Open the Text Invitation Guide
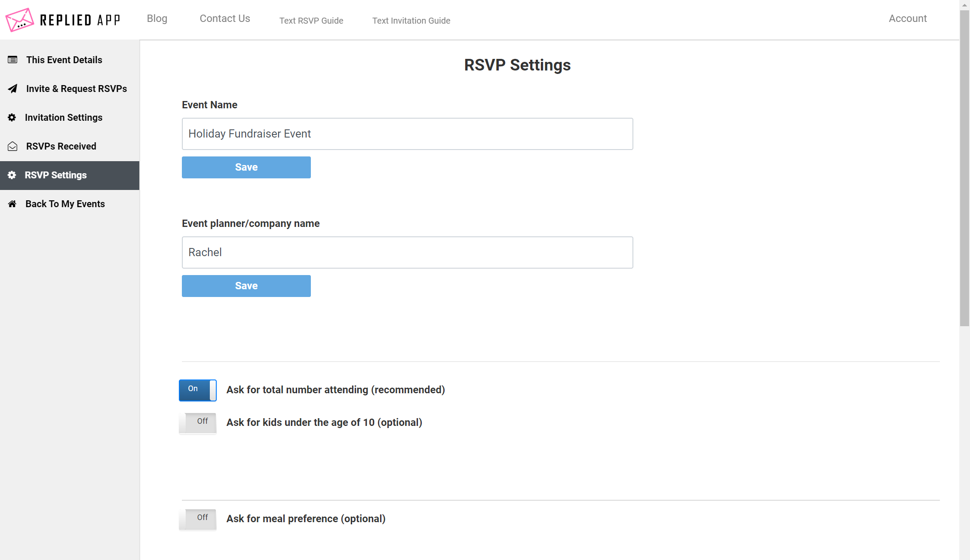 411,21
